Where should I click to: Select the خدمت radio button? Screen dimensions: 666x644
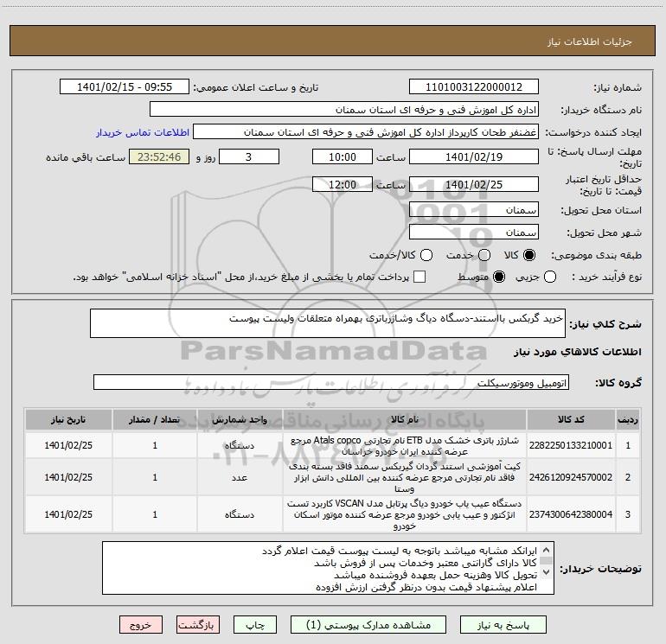tap(484, 255)
